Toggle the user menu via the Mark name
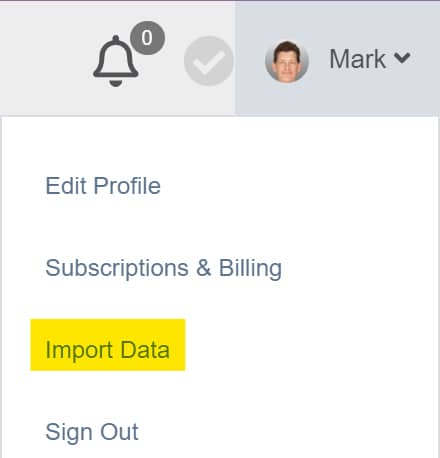The height and width of the screenshot is (458, 440). (357, 59)
